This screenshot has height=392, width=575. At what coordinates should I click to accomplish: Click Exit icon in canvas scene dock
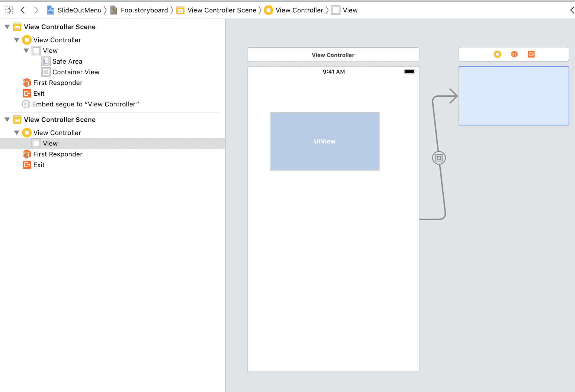(531, 54)
